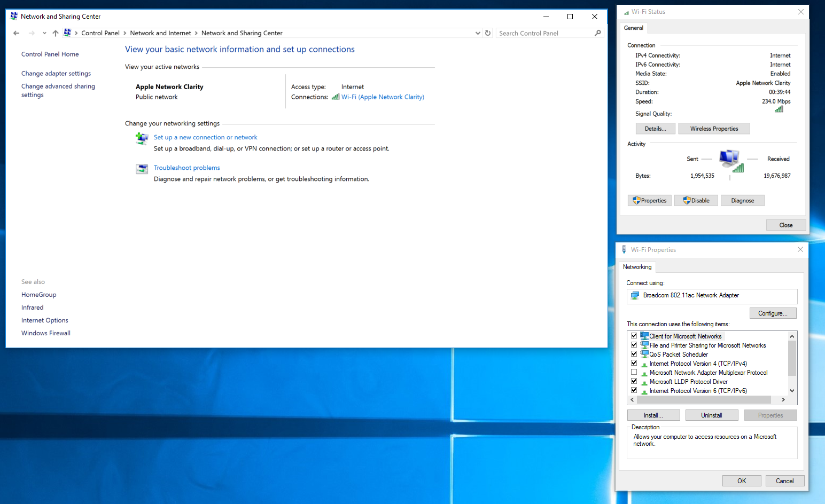The height and width of the screenshot is (504, 825).
Task: Go back using the back arrow
Action: (x=17, y=33)
